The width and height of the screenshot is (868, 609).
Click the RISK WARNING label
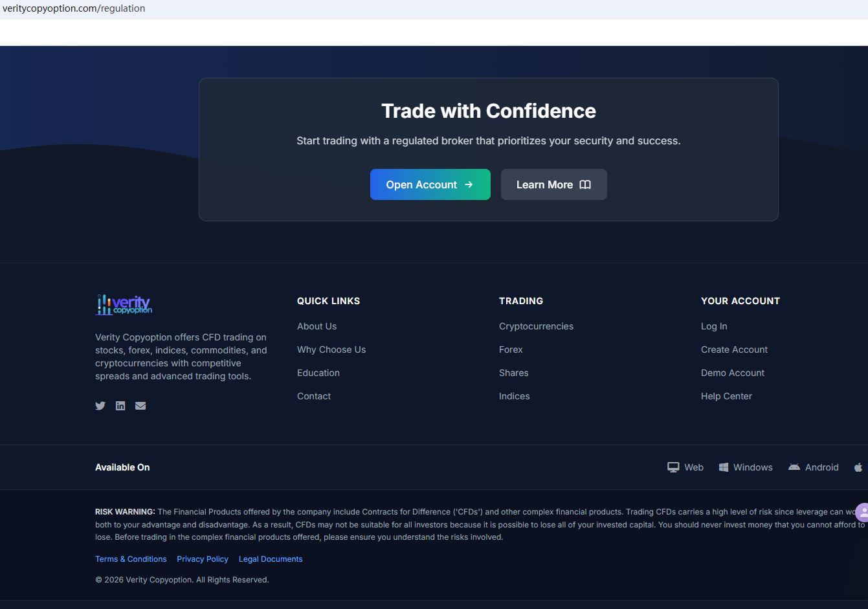[x=125, y=512]
